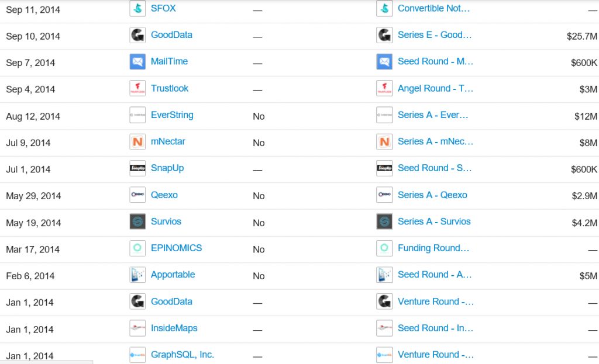The height and width of the screenshot is (364, 599).
Task: Click the EPINOMICS circle icon by company name
Action: pyautogui.click(x=137, y=248)
